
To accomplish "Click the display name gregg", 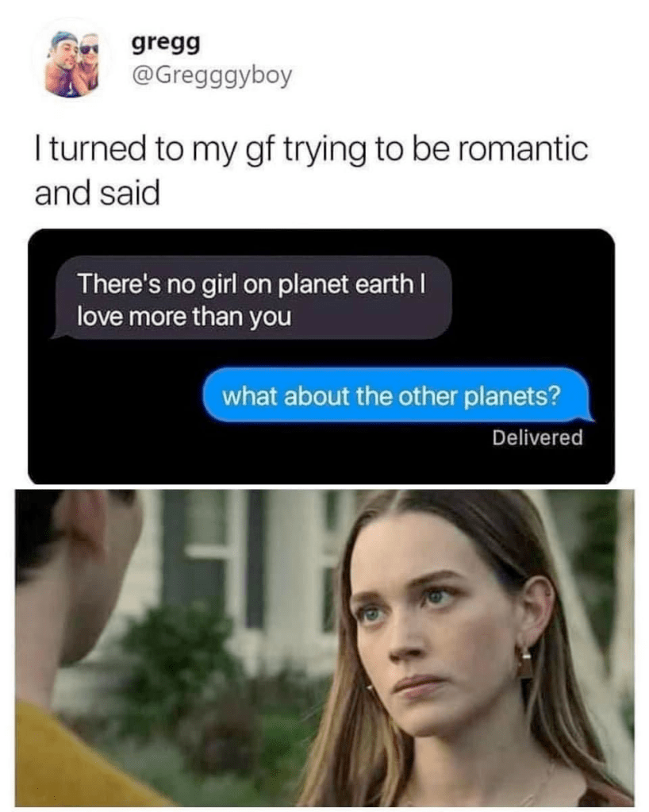I will pos(166,44).
